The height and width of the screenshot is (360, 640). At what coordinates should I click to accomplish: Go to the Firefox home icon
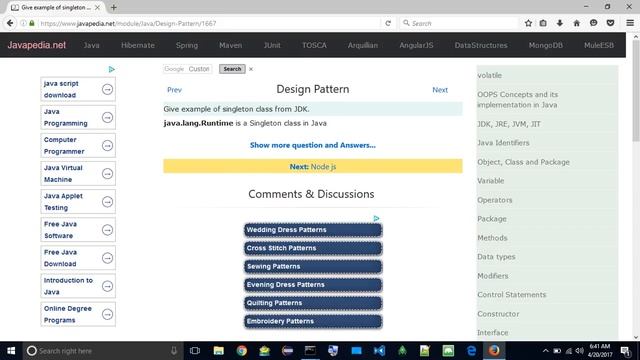(x=576, y=23)
